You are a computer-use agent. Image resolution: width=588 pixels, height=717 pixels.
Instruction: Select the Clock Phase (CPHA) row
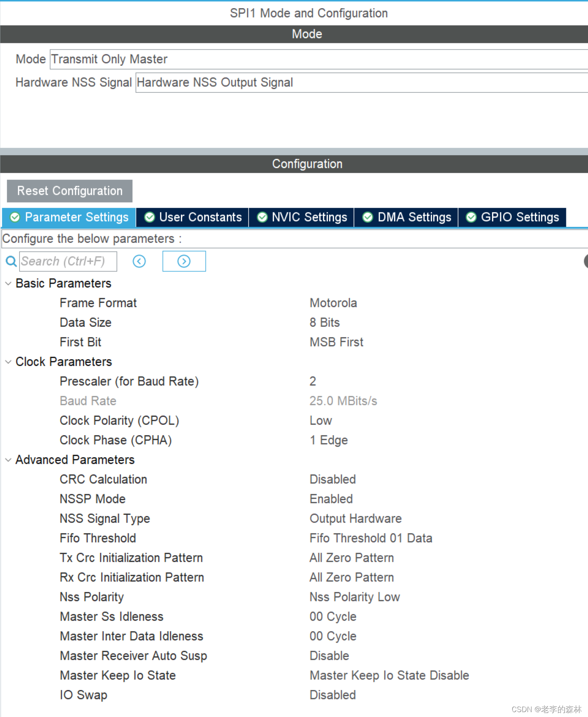[x=116, y=440]
